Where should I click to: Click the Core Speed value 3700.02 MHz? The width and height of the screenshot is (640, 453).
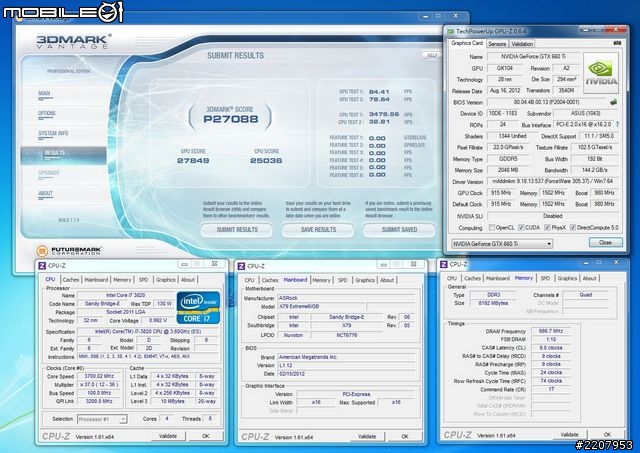point(99,376)
